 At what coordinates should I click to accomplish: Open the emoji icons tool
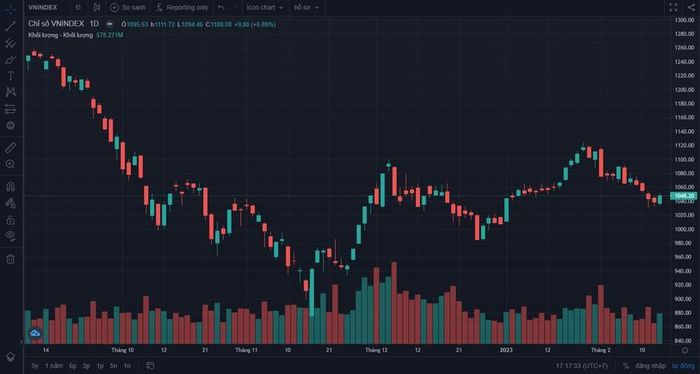(x=11, y=125)
